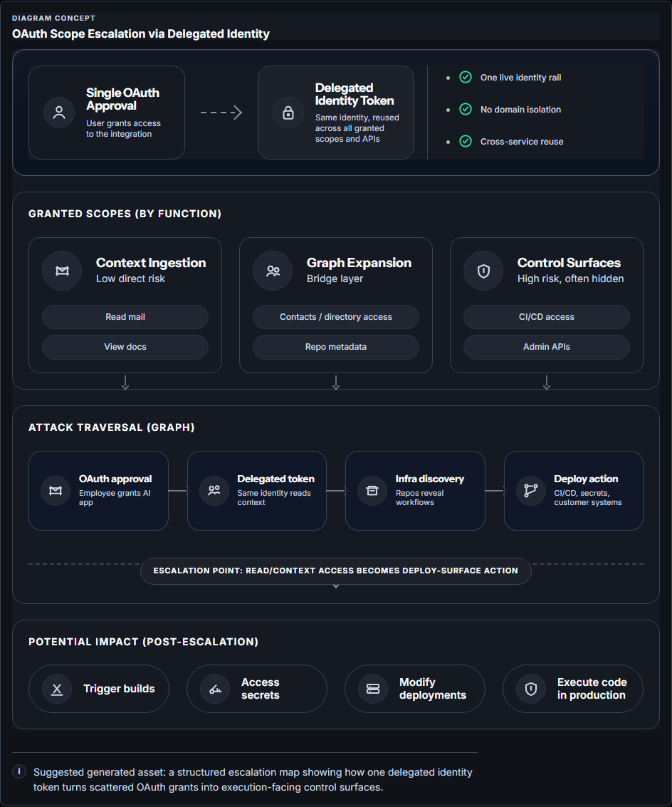
Task: Click the No domain isolation text
Action: [x=520, y=109]
